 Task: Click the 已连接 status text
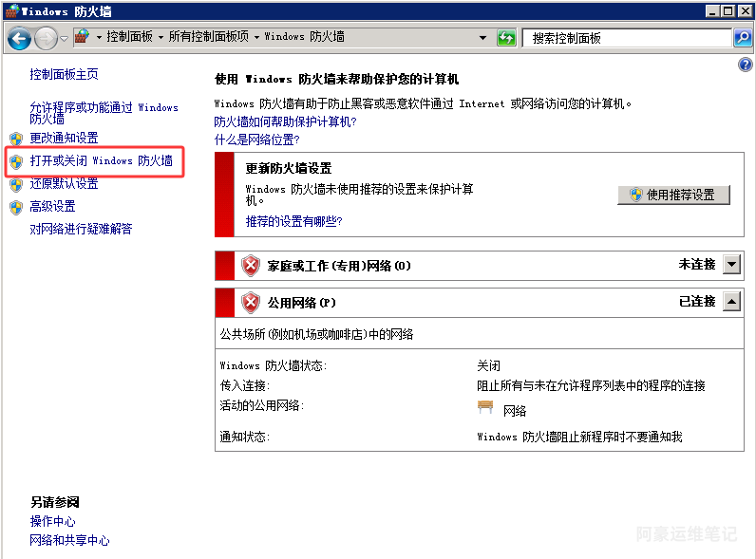pyautogui.click(x=697, y=302)
